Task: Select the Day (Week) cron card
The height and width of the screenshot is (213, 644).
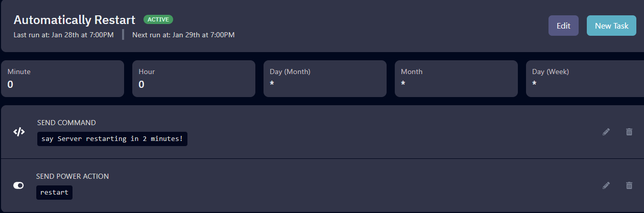Action: click(585, 79)
